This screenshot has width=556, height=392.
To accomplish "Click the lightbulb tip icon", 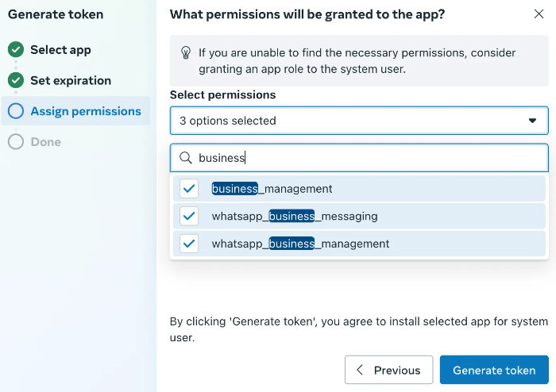I will [186, 53].
